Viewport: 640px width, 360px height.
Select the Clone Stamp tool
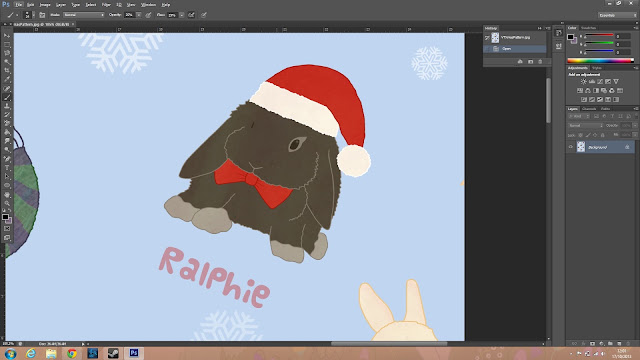coord(7,106)
